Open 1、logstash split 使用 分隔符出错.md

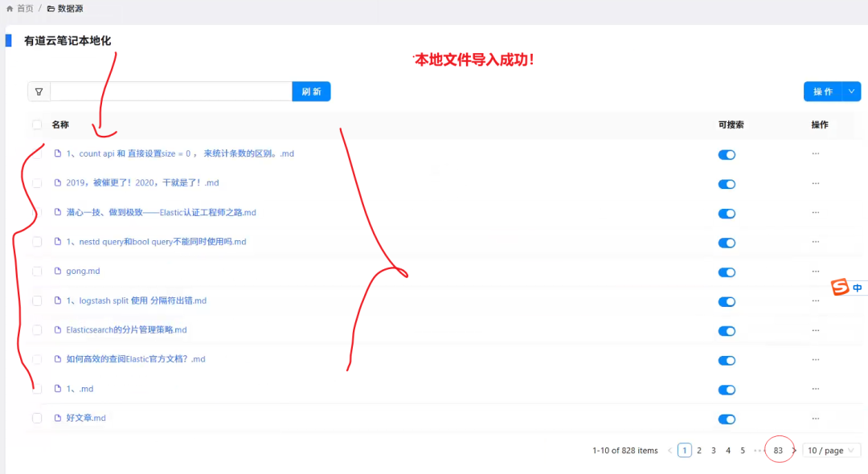[136, 300]
